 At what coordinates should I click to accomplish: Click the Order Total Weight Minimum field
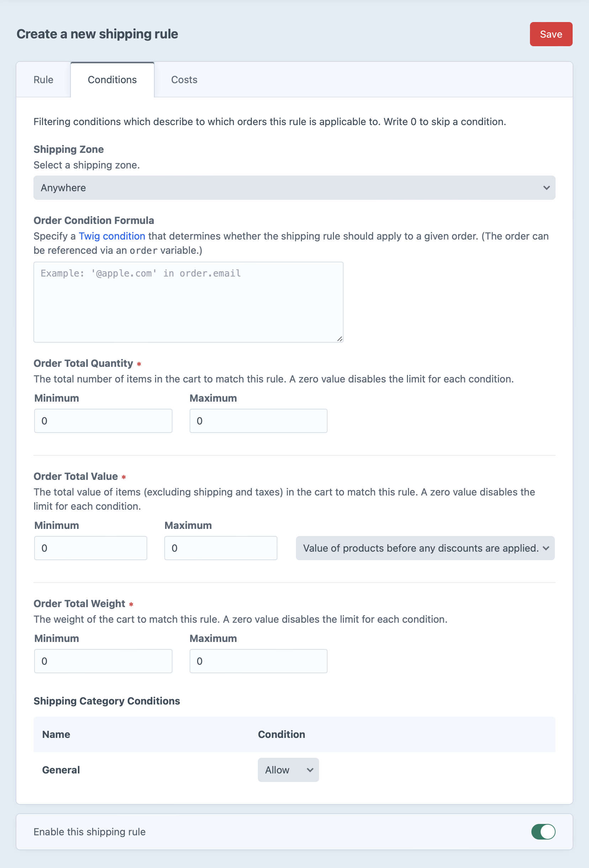(103, 661)
